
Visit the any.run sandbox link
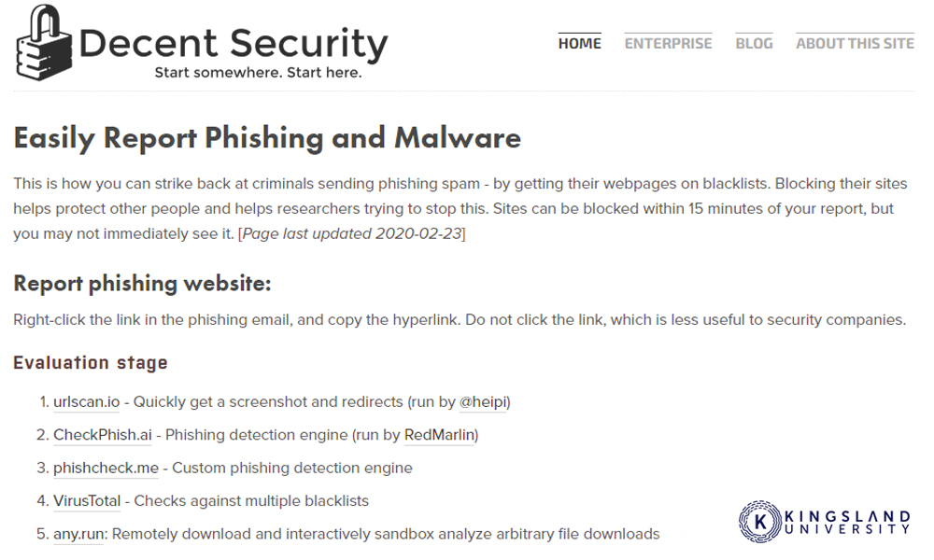point(79,535)
